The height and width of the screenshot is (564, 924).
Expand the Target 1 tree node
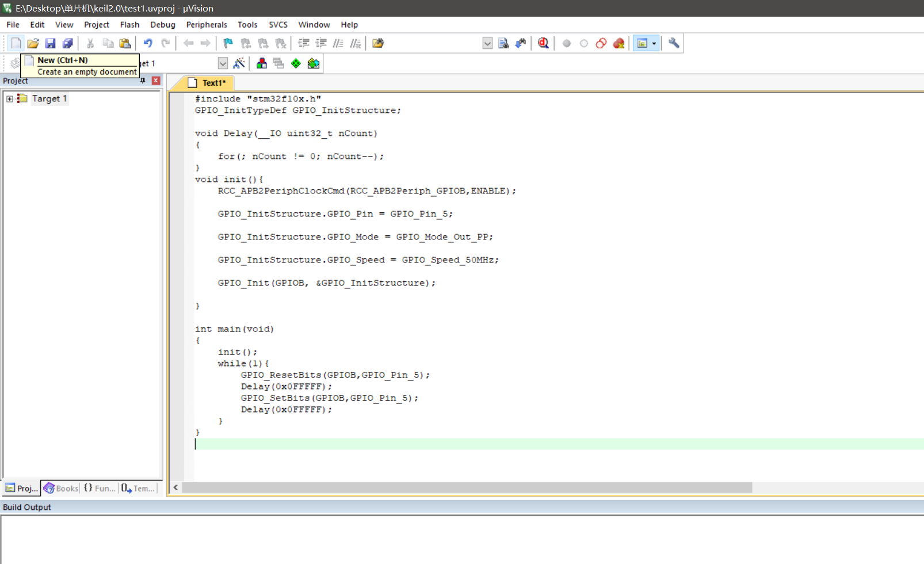click(10, 99)
